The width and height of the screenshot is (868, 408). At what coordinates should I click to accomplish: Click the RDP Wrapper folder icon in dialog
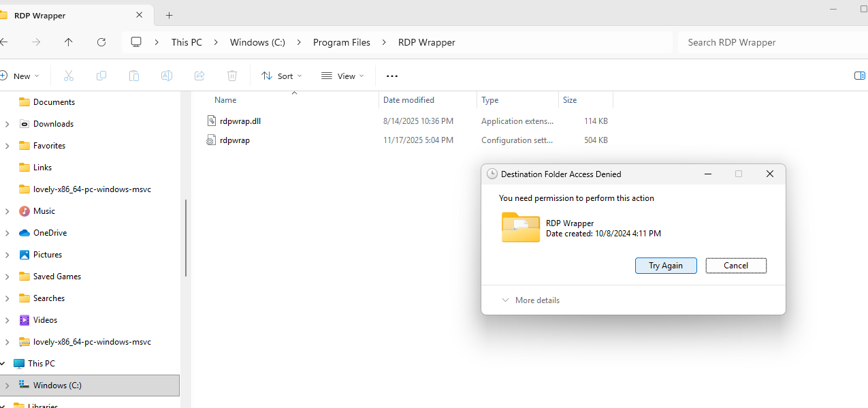(521, 227)
